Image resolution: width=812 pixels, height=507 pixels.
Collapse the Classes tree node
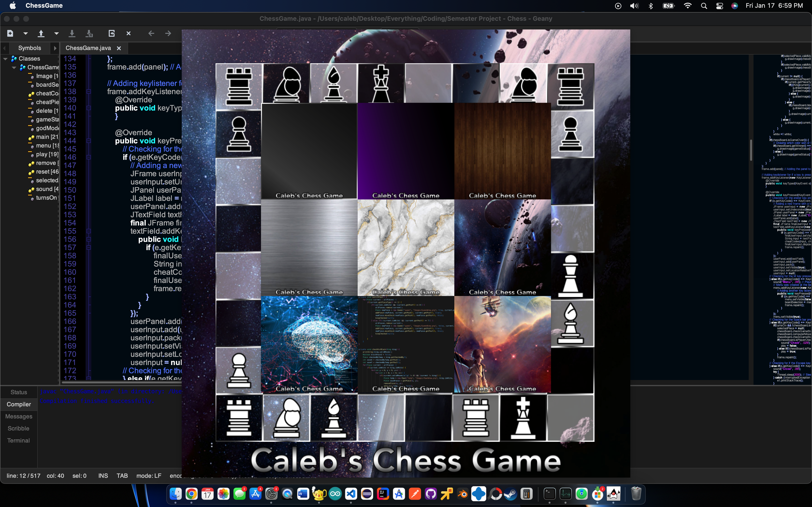5,59
